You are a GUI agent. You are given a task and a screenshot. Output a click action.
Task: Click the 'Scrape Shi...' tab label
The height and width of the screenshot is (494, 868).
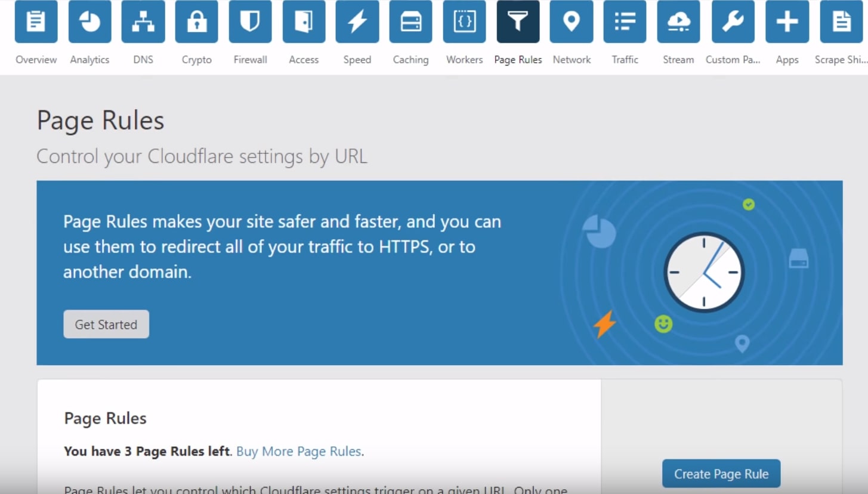[841, 60]
